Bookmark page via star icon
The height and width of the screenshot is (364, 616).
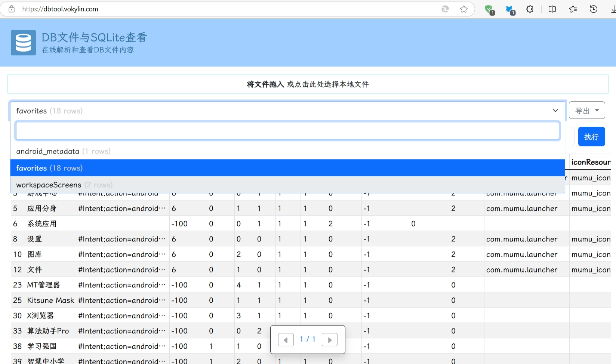tap(464, 9)
